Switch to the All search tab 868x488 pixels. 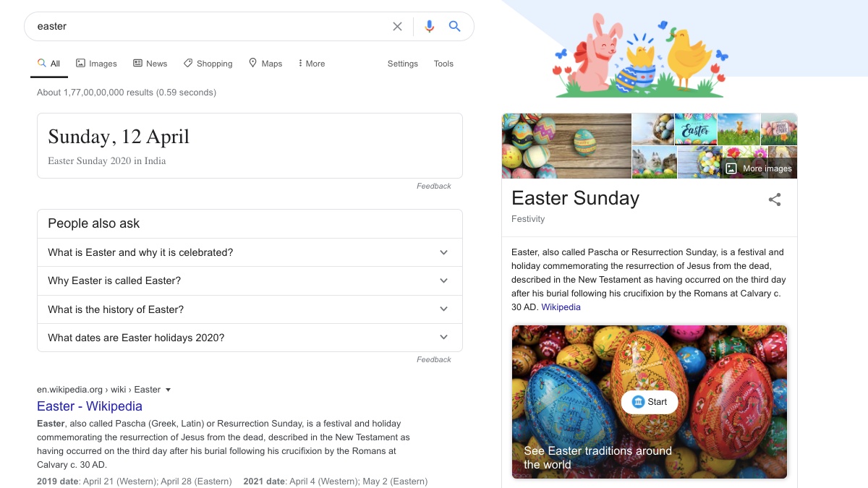(x=48, y=63)
